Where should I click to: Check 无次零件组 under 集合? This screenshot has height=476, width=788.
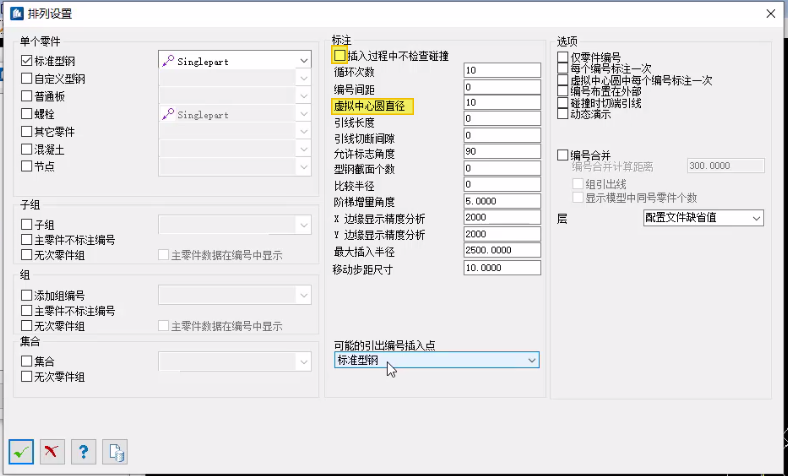click(x=27, y=376)
